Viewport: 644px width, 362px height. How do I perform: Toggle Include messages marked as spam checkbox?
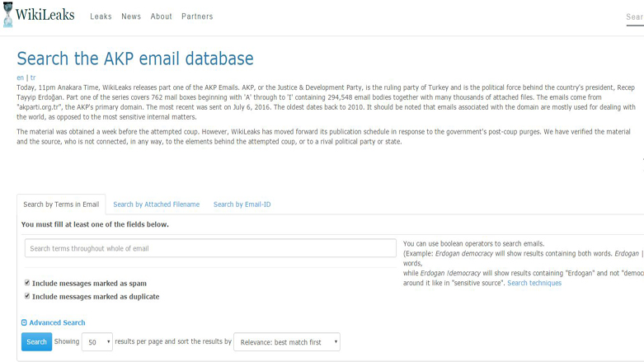(27, 283)
